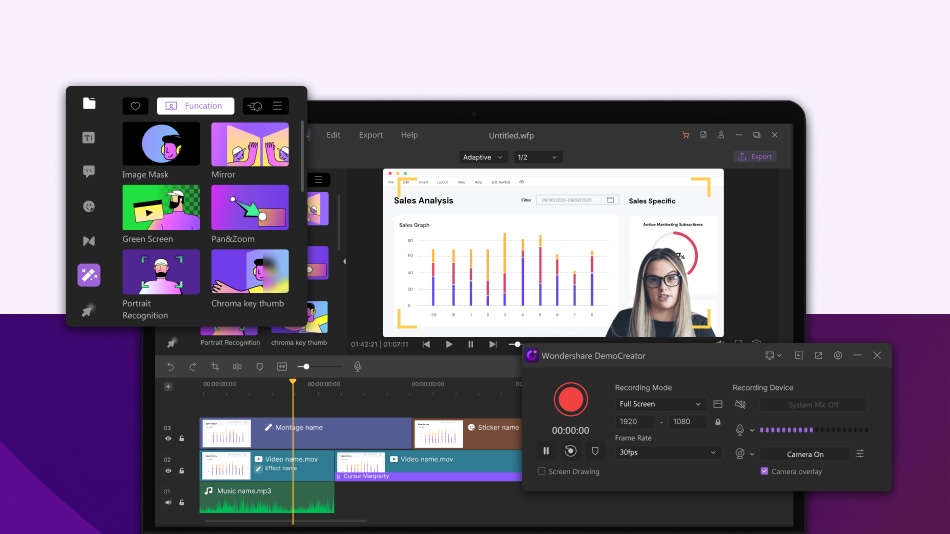
Task: Click the fit-to-timeline icon
Action: point(282,367)
